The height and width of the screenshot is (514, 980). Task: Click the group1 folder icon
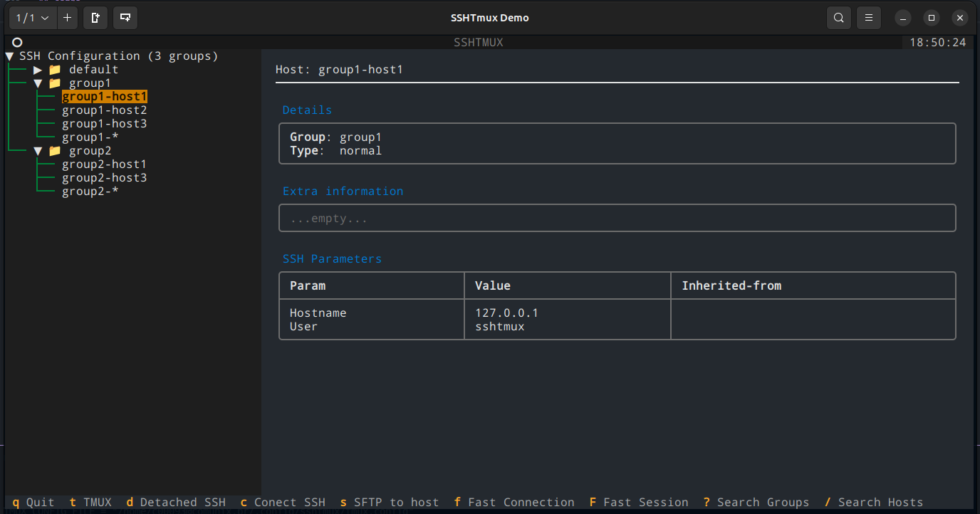point(55,83)
